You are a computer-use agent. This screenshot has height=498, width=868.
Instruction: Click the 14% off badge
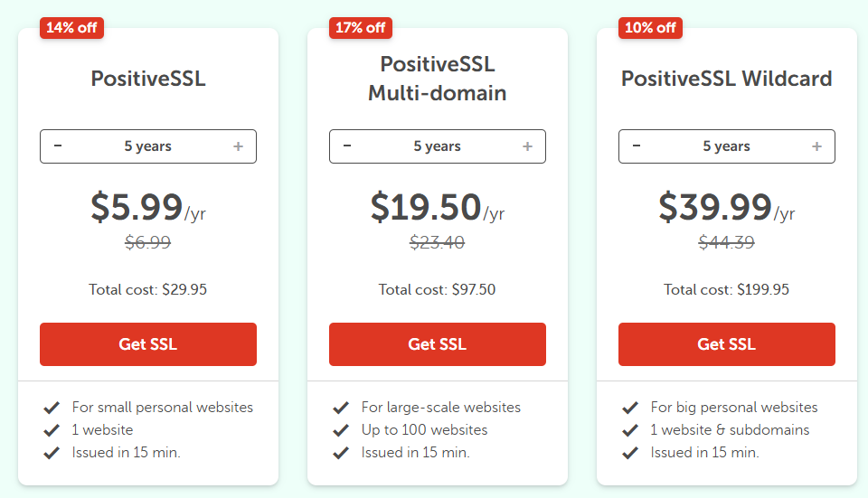tap(71, 27)
